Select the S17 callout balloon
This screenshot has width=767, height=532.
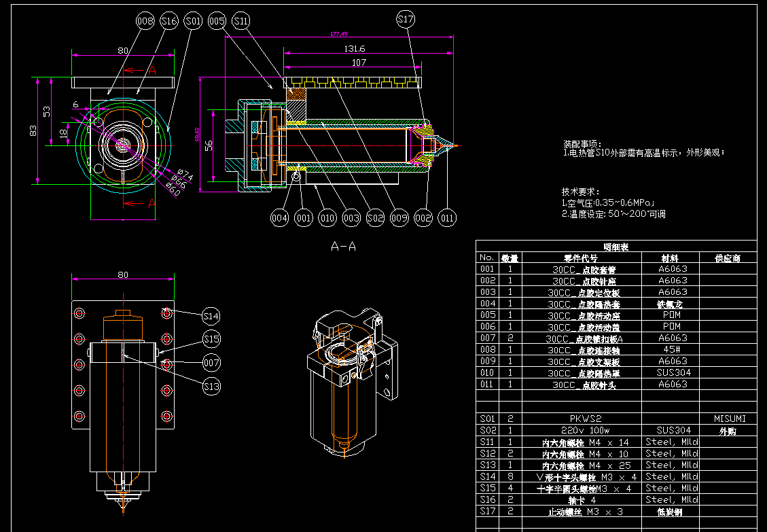click(406, 21)
